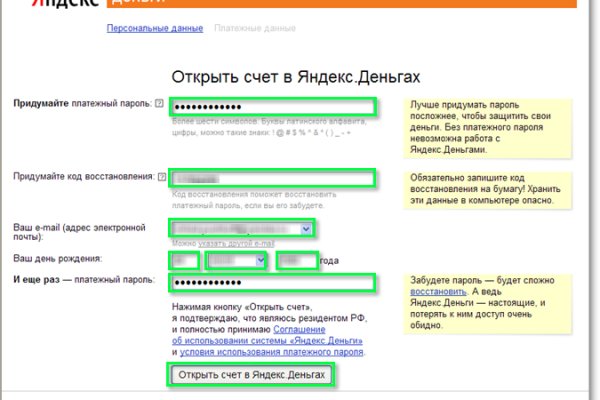
Task: Expand the Ваш e-mail dropdown
Action: [x=303, y=229]
